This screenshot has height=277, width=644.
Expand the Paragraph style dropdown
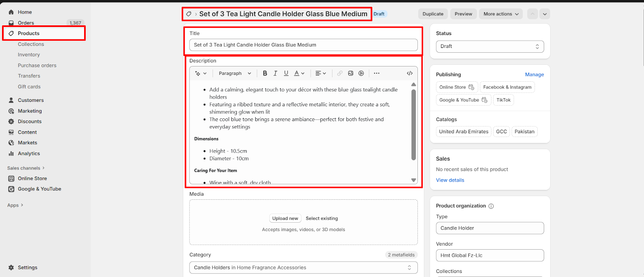(x=235, y=73)
